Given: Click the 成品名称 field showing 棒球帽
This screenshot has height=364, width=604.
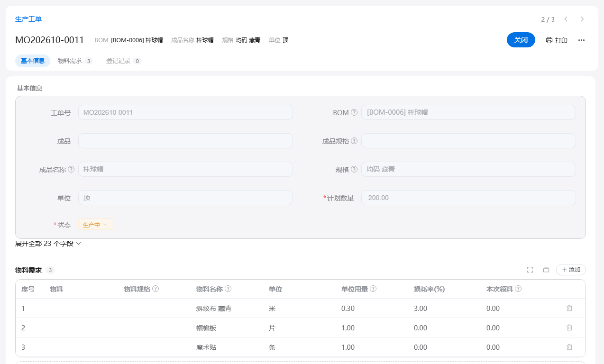Looking at the screenshot, I should [185, 169].
